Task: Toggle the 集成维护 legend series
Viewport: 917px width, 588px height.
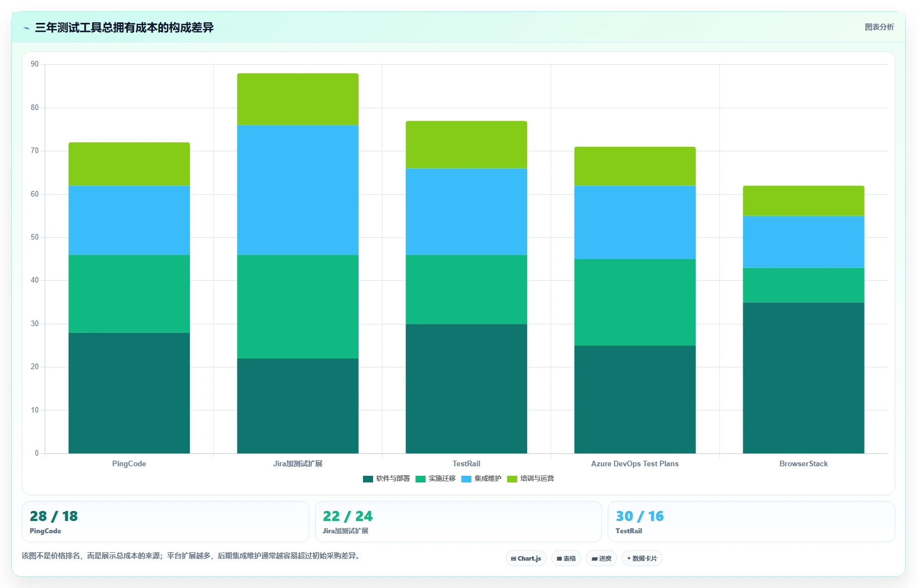Action: click(x=481, y=479)
